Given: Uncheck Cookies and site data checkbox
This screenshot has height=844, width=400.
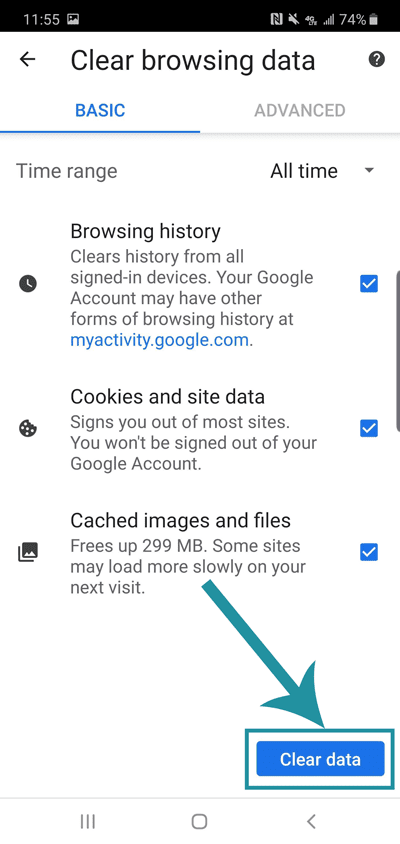Looking at the screenshot, I should (369, 428).
